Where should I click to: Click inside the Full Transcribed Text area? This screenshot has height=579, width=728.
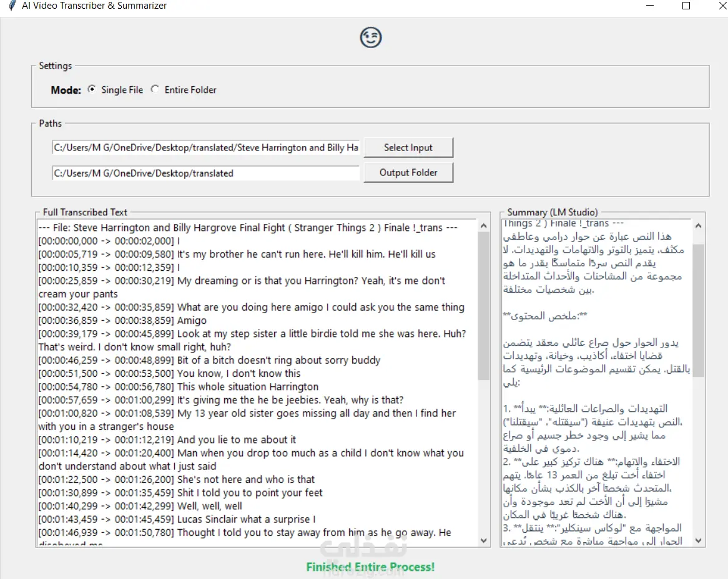coord(258,382)
